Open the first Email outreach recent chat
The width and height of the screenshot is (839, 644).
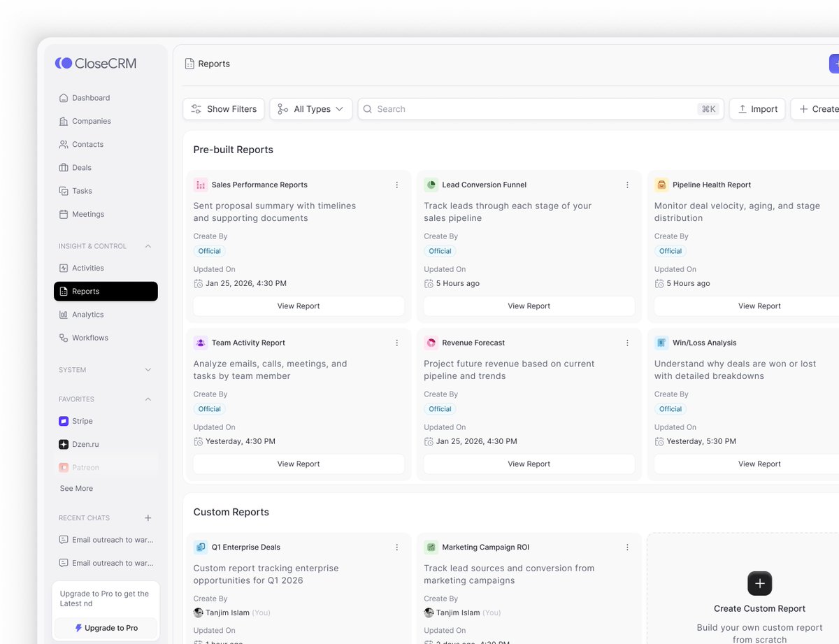[106, 540]
